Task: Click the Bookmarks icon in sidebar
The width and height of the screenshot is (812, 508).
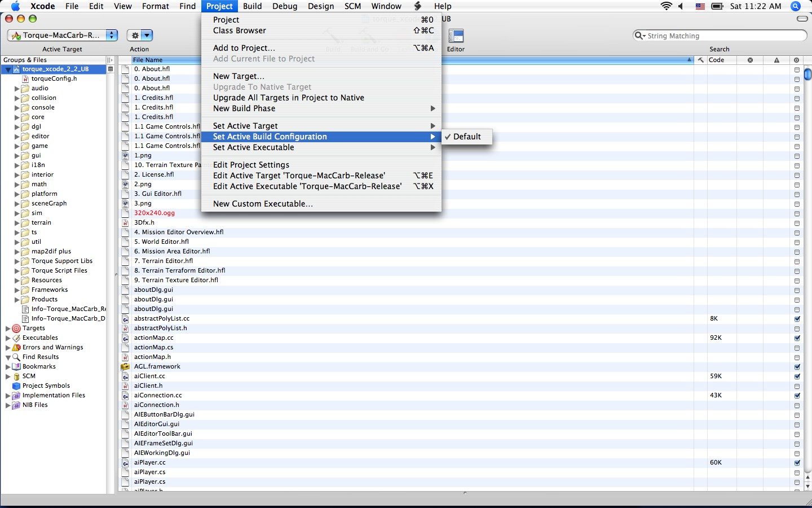Action: pos(16,367)
